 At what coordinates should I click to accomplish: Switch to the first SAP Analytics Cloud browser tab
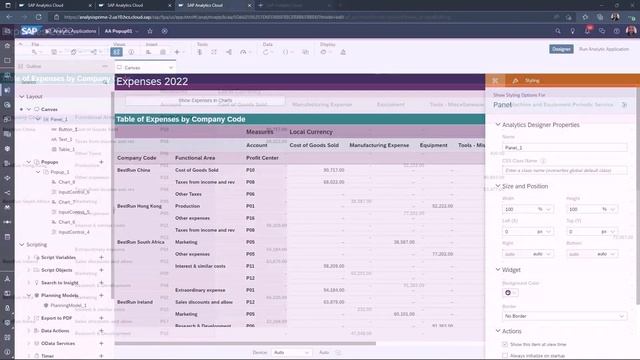[x=56, y=5]
